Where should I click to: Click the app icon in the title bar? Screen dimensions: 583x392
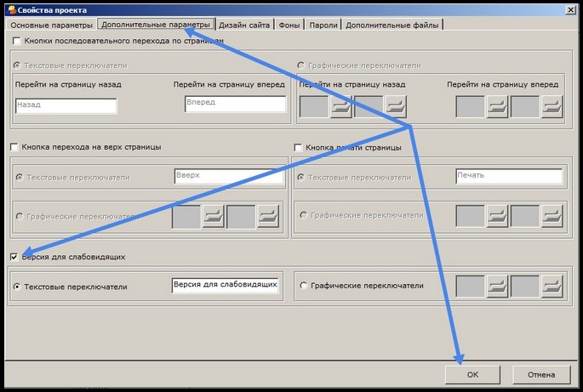9,9
